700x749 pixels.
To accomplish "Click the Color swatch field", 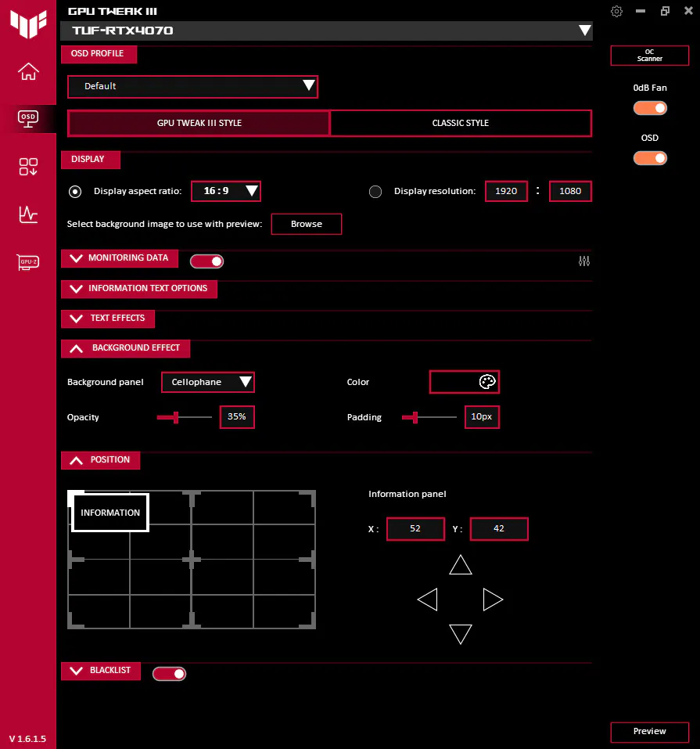I will [x=465, y=382].
